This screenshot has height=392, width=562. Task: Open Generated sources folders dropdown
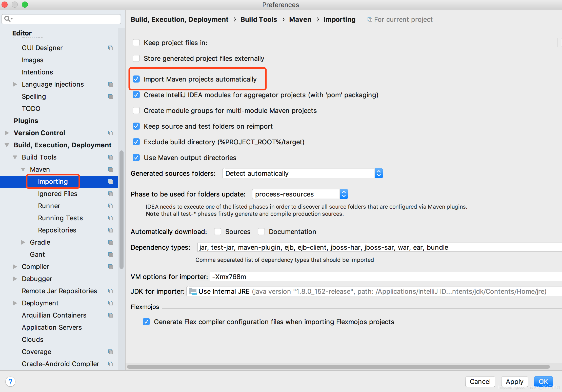[x=303, y=173]
